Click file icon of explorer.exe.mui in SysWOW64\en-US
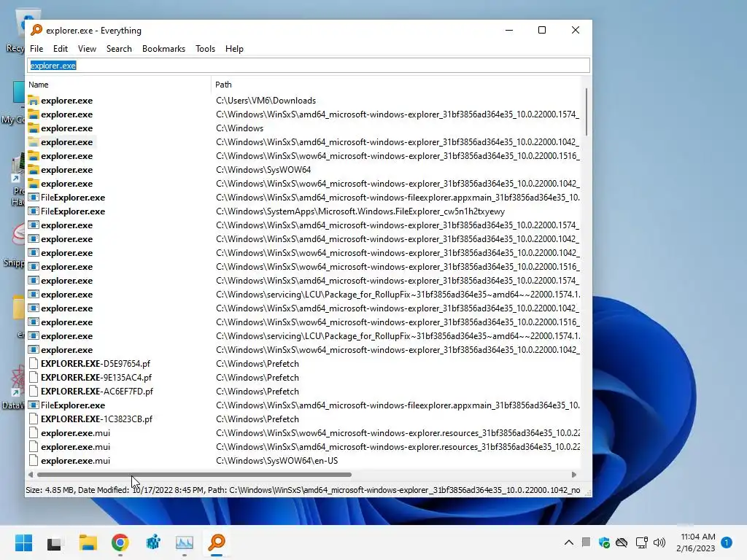 pyautogui.click(x=34, y=461)
